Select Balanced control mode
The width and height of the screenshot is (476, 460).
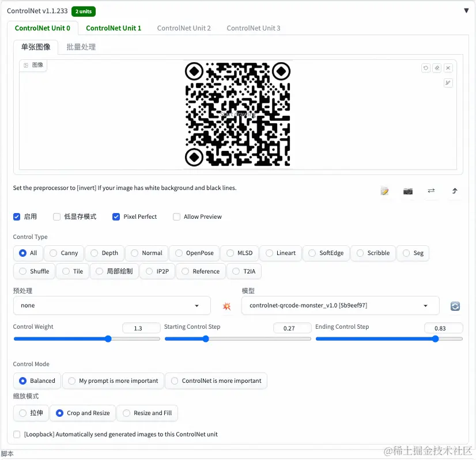(x=37, y=381)
